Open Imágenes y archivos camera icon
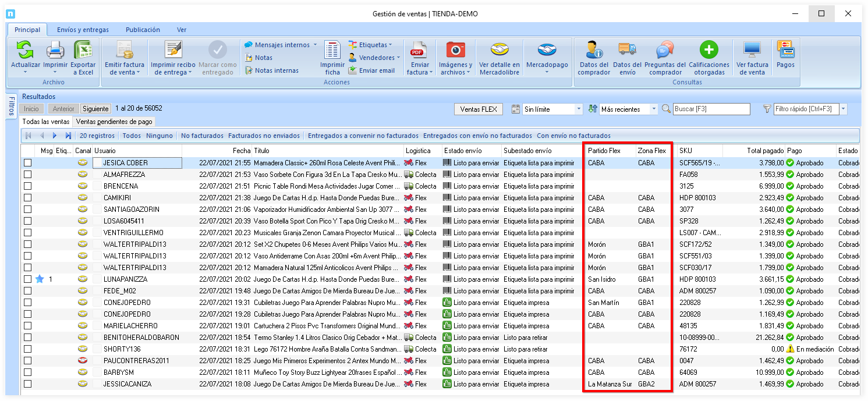The height and width of the screenshot is (401, 868). 455,51
